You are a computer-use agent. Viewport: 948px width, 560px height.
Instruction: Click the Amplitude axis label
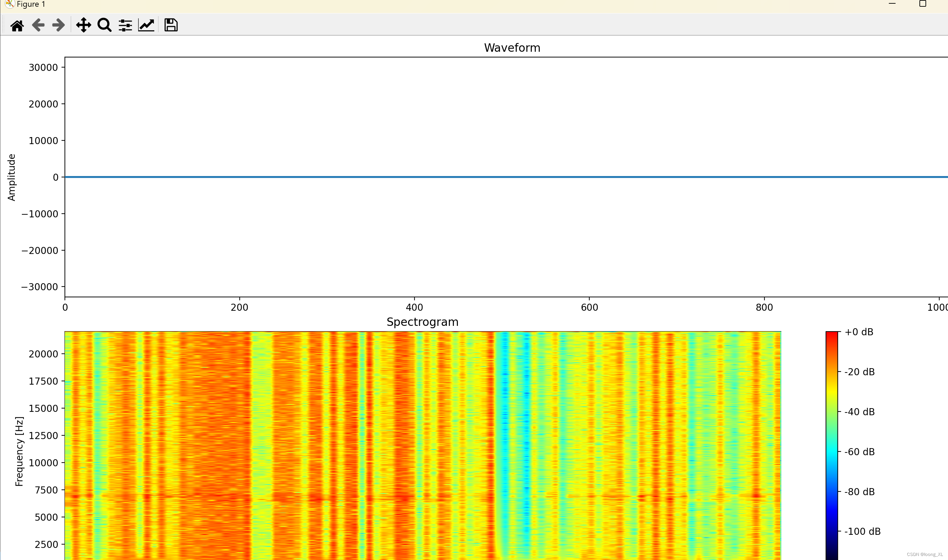click(12, 177)
